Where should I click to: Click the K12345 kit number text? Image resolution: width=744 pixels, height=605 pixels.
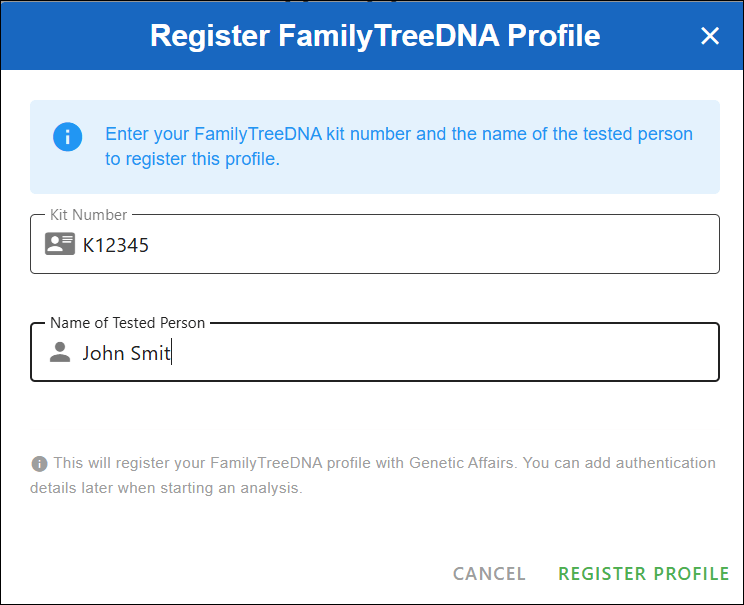coord(115,245)
